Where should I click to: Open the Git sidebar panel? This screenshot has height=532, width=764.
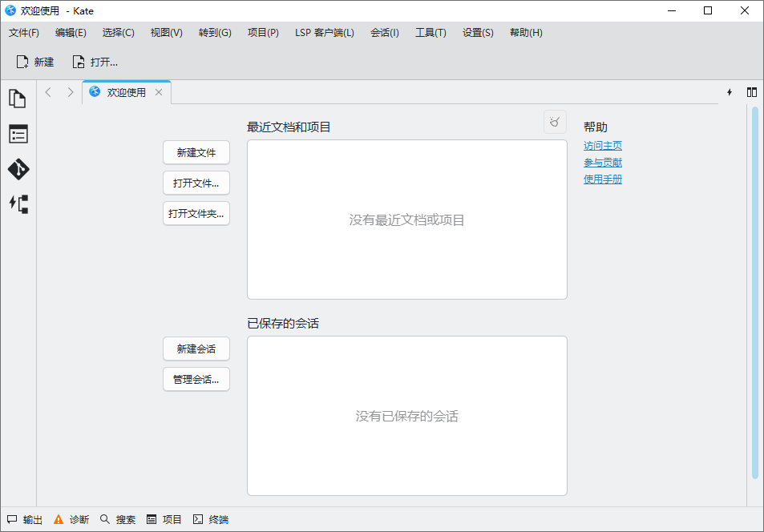tap(18, 169)
